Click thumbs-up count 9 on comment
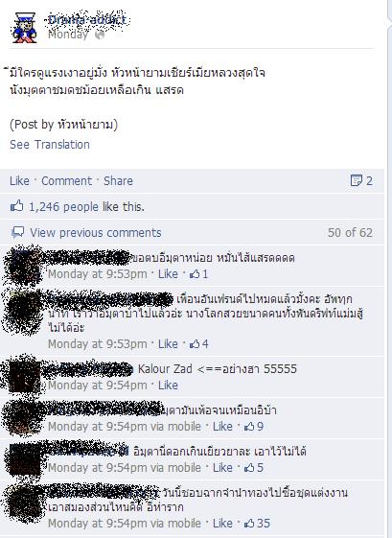This screenshot has height=538, width=392. pos(254,427)
